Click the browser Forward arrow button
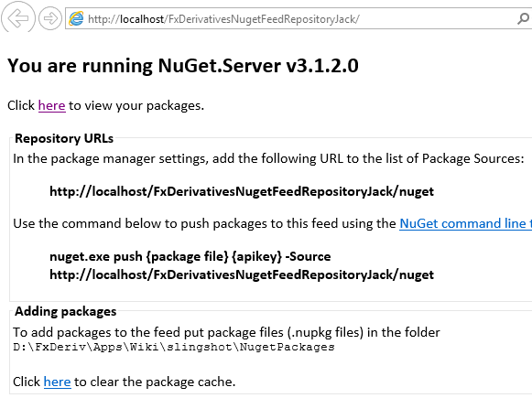 (x=50, y=18)
